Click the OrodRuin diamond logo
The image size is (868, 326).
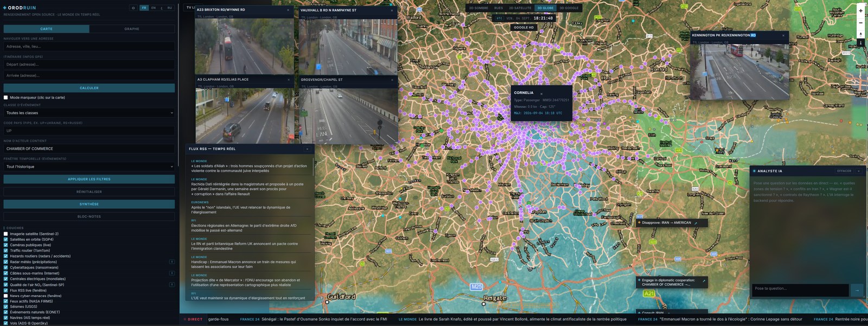(x=5, y=8)
